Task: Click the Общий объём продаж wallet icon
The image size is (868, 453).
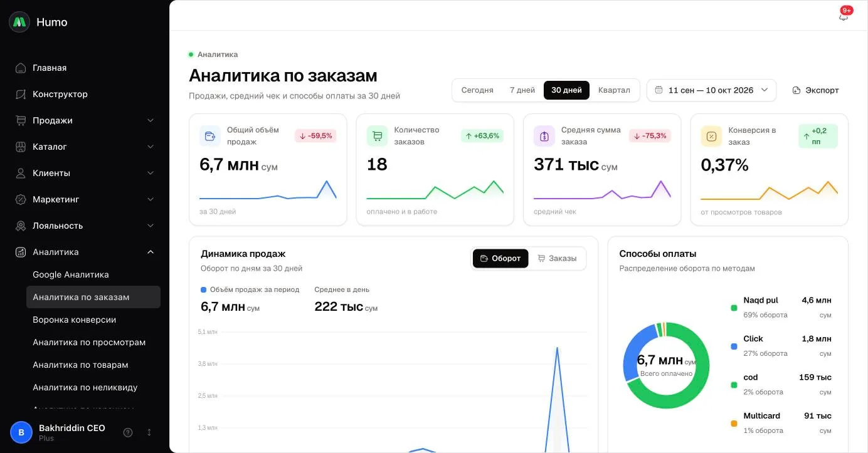Action: point(210,136)
